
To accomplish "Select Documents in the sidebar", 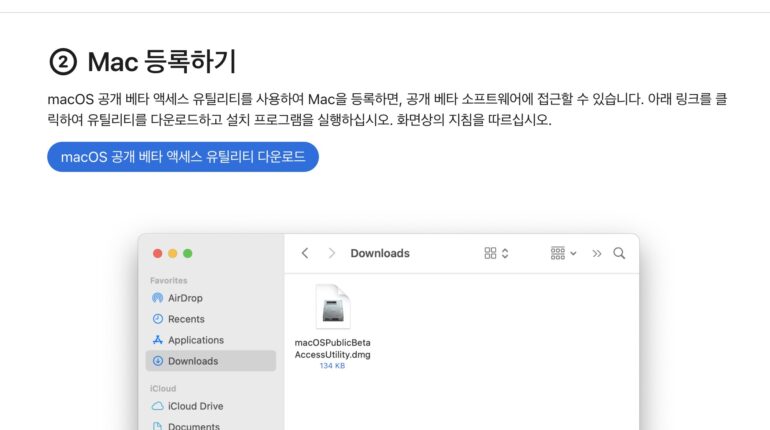I will pos(193,426).
